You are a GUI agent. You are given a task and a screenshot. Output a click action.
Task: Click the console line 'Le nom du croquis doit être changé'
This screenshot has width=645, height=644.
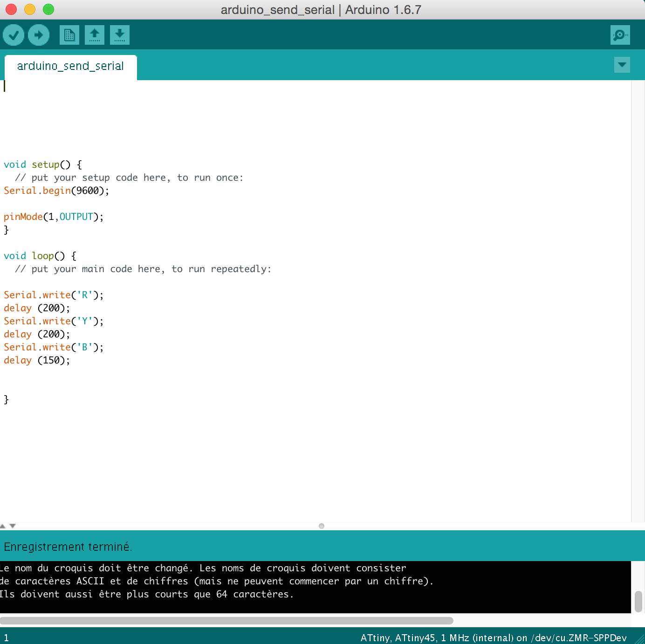click(203, 568)
